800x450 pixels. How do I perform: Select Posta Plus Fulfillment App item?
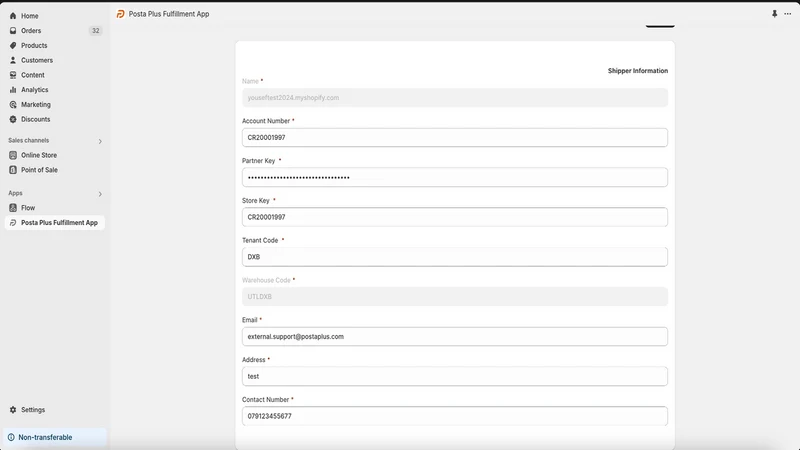pos(55,222)
